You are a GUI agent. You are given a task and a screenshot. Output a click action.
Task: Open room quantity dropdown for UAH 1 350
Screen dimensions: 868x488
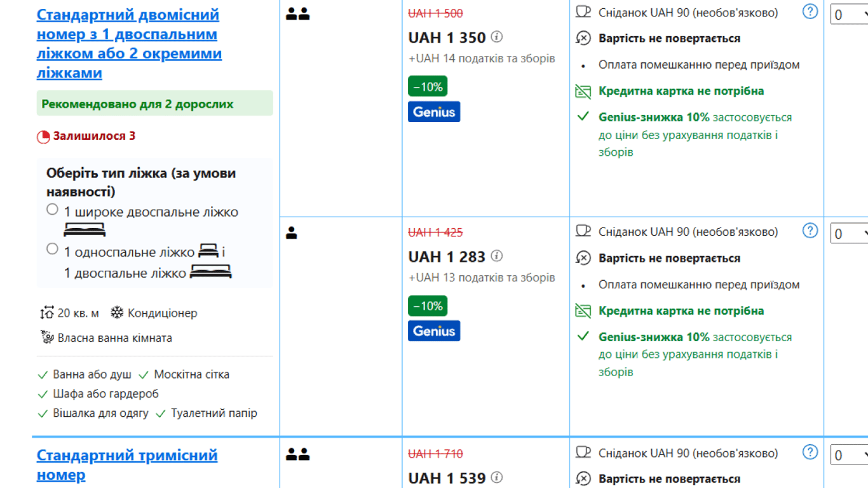click(x=849, y=14)
